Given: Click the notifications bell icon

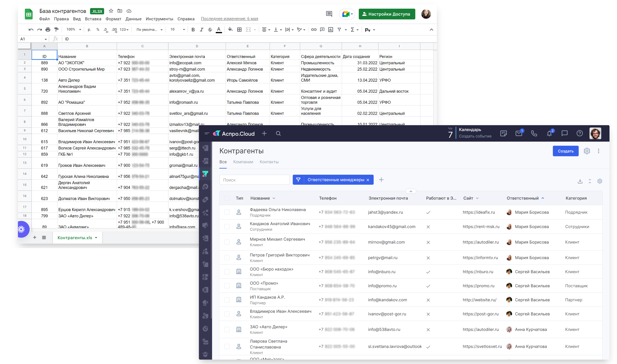Looking at the screenshot, I should [549, 133].
